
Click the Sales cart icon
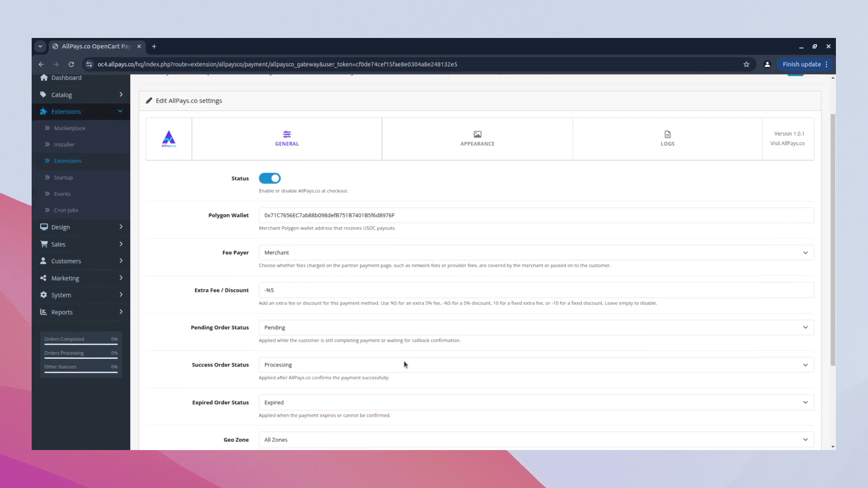pos(44,244)
